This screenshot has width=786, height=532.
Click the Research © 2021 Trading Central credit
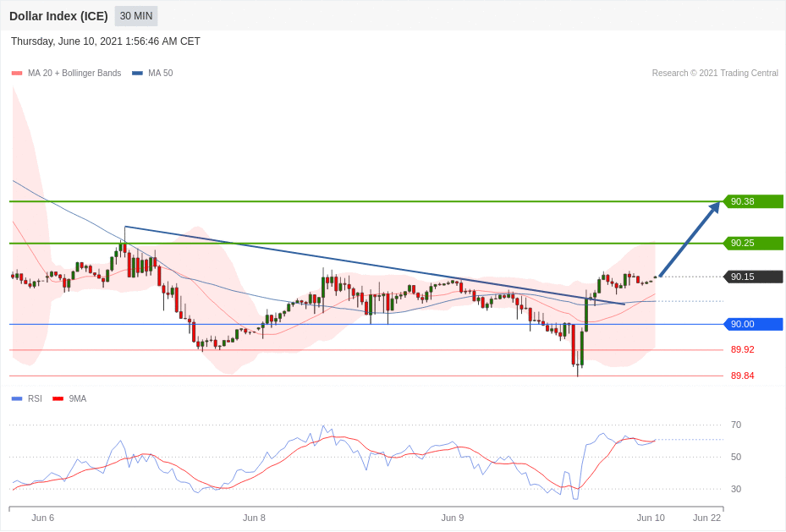715,74
